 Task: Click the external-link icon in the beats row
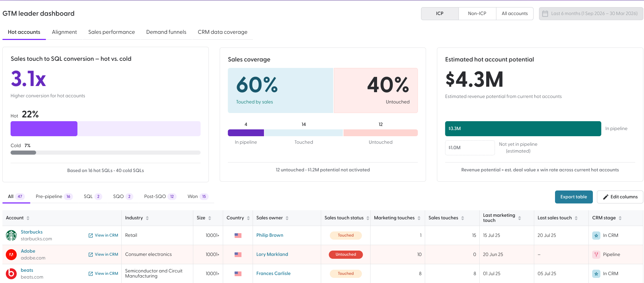pos(91,274)
